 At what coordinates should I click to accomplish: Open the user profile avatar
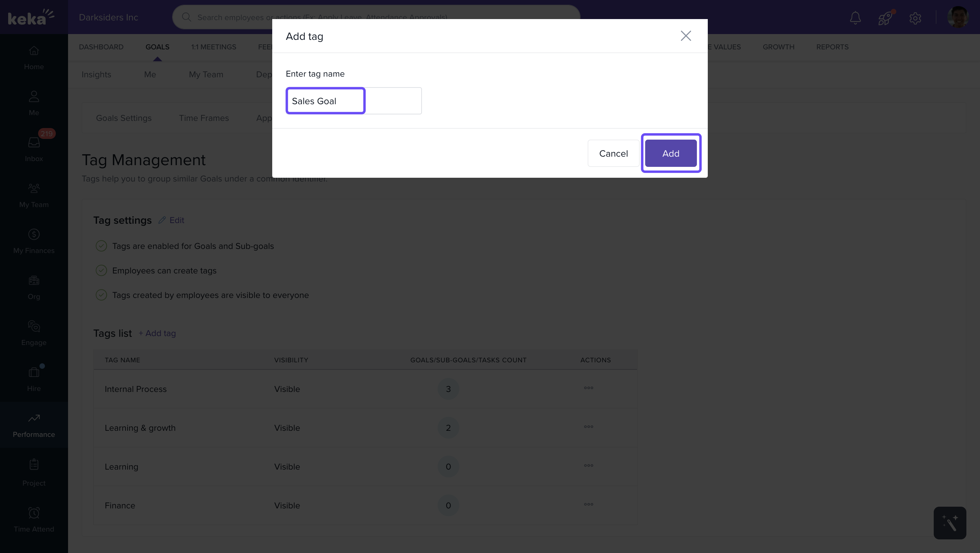click(x=958, y=17)
